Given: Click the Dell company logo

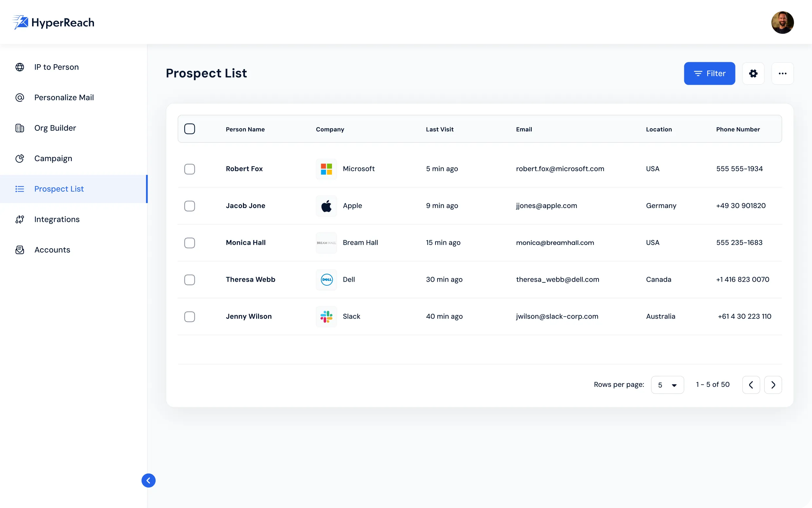Looking at the screenshot, I should point(326,279).
